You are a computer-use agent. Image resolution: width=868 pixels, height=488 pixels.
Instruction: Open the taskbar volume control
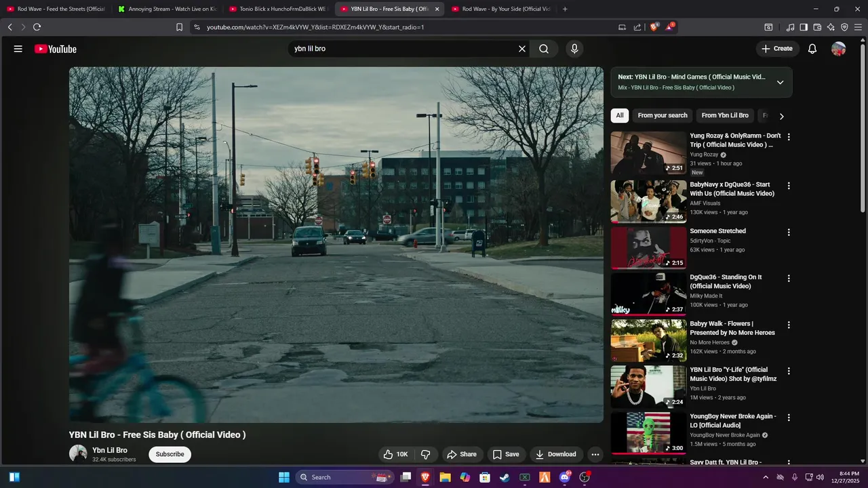820,477
